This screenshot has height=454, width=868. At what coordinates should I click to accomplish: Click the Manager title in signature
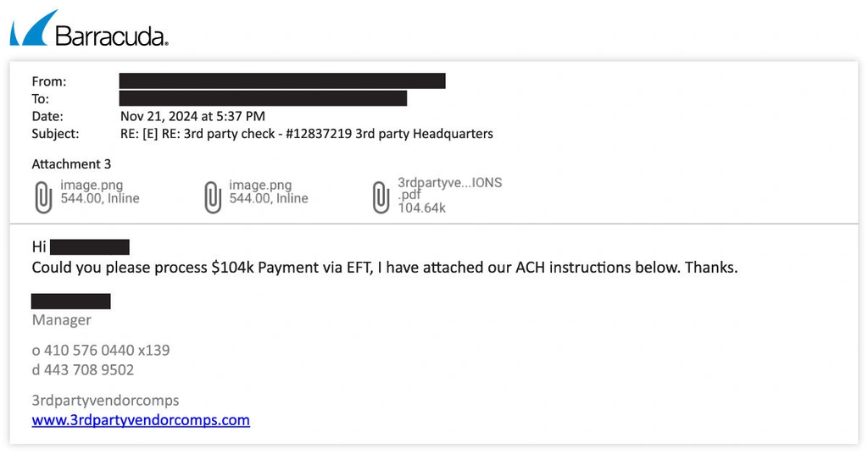(61, 320)
